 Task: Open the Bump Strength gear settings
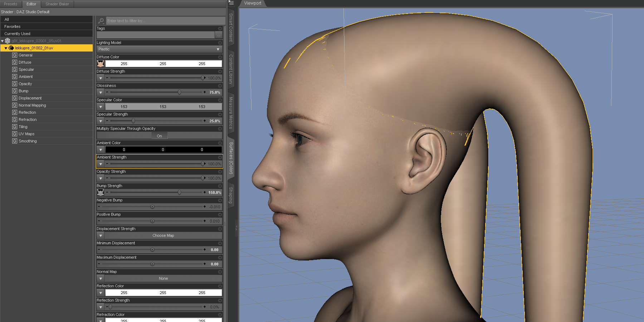(x=220, y=186)
